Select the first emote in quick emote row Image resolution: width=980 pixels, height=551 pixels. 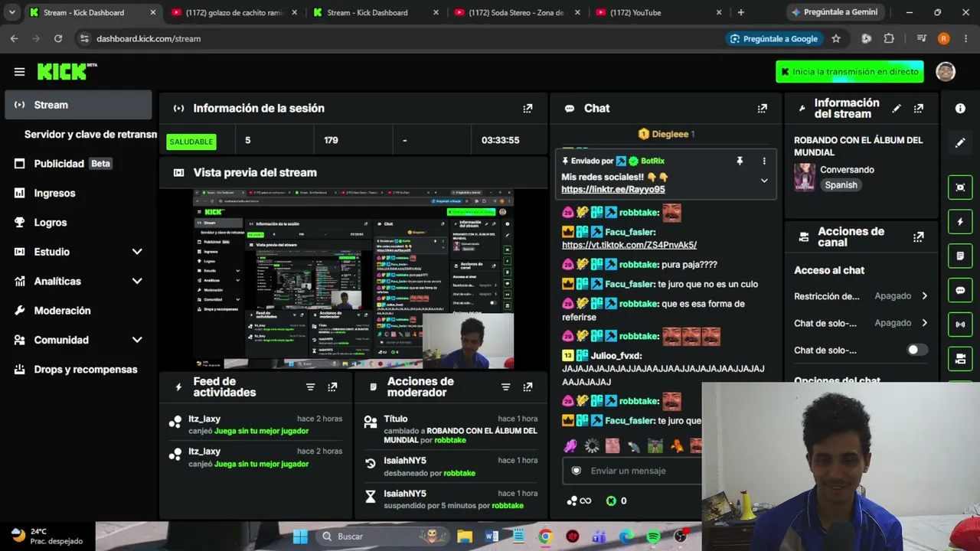570,445
